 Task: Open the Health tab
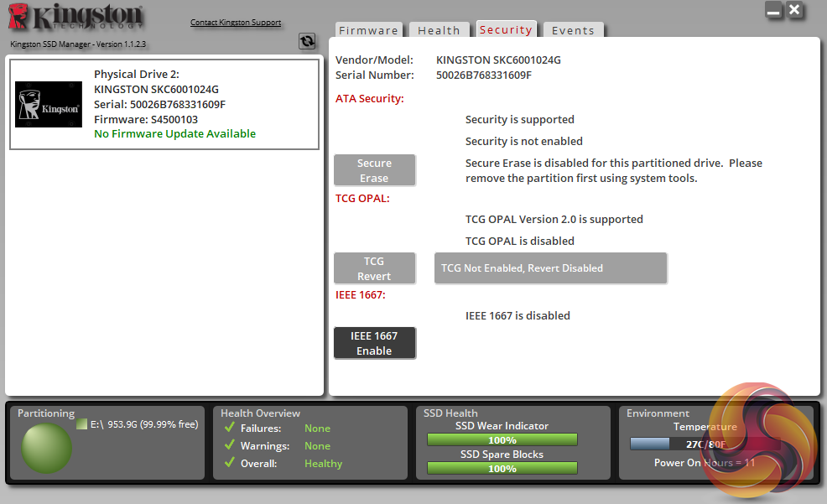click(x=439, y=31)
